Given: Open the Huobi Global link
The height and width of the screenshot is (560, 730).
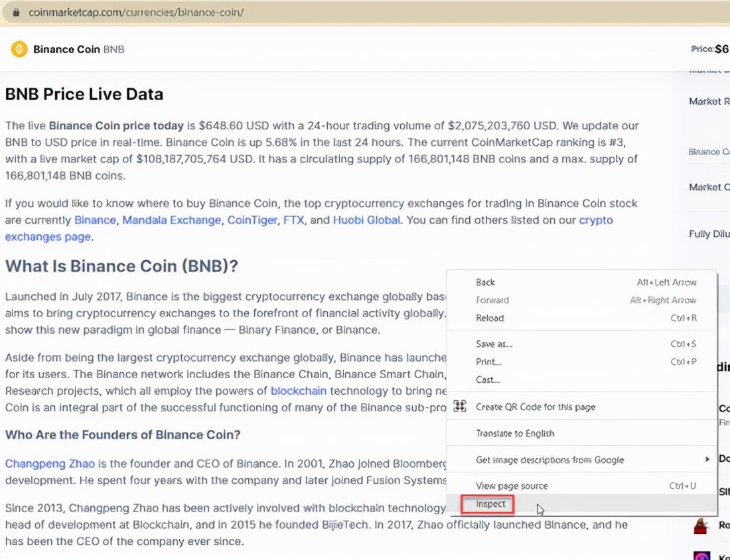Looking at the screenshot, I should 368,220.
